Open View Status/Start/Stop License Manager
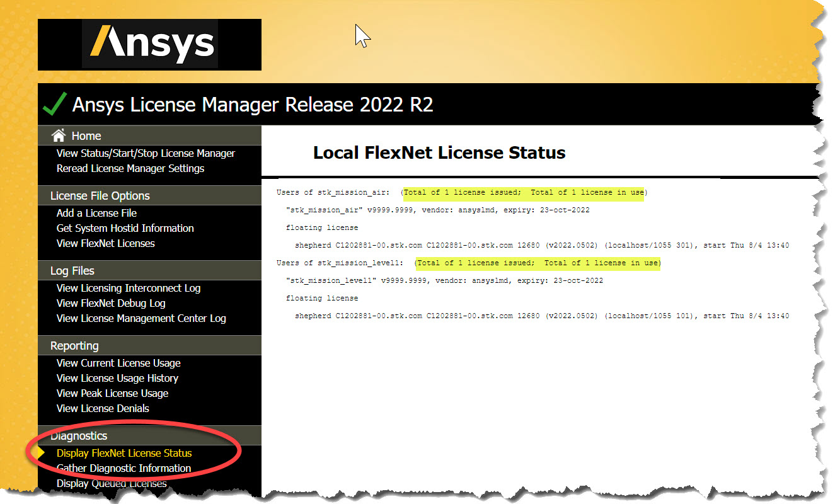 [x=146, y=153]
